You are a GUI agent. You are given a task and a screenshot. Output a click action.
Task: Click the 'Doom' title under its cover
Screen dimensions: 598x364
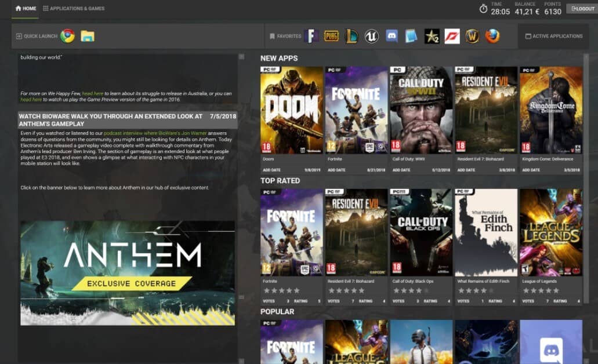pyautogui.click(x=268, y=159)
